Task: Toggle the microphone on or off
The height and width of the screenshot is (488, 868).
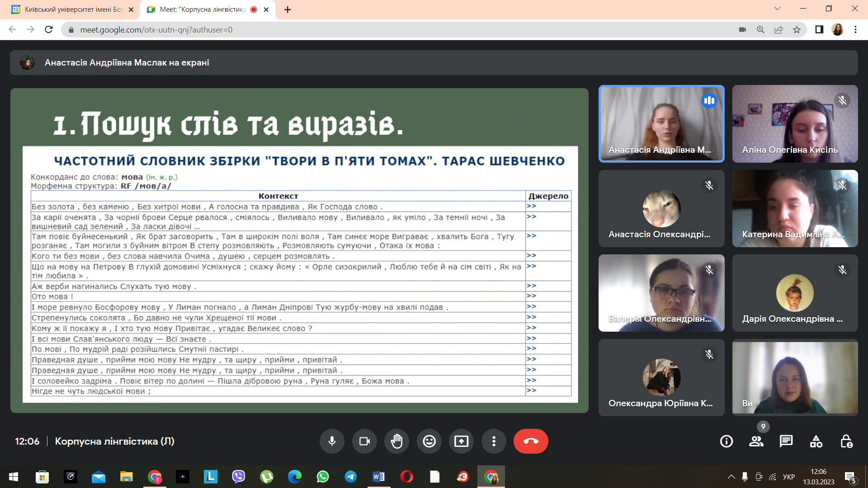Action: coord(332,441)
